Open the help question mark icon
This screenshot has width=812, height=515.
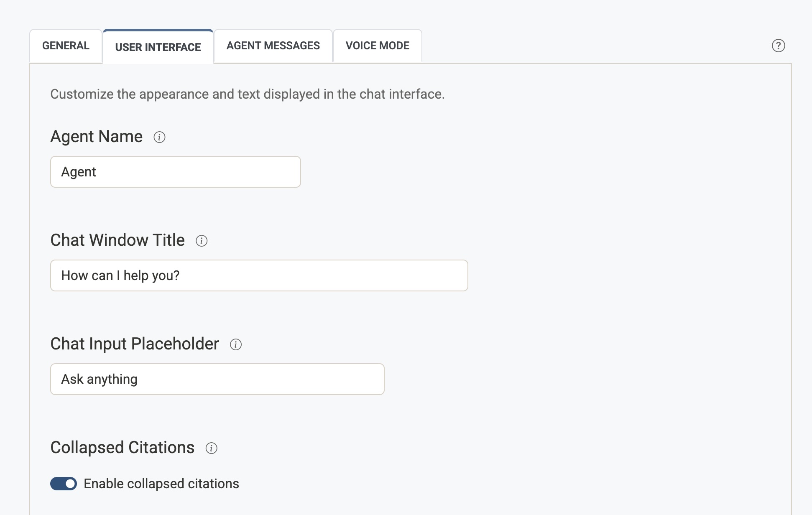778,46
